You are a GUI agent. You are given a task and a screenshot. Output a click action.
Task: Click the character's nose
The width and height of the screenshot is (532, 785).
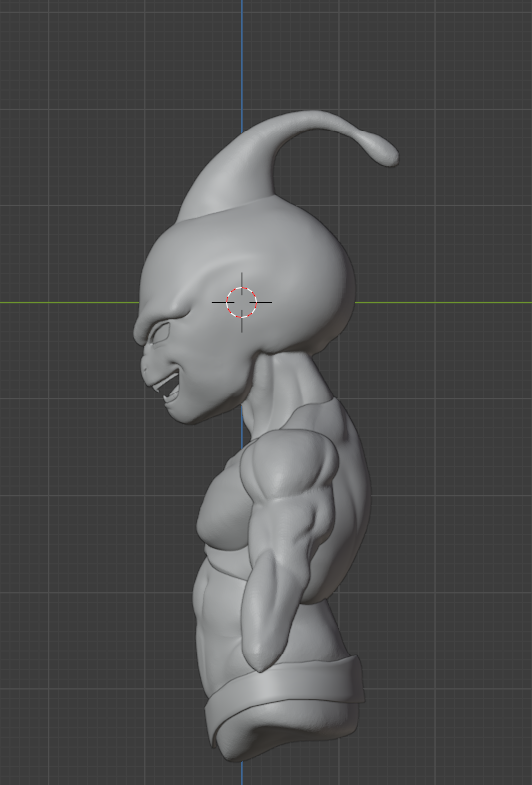click(x=145, y=365)
